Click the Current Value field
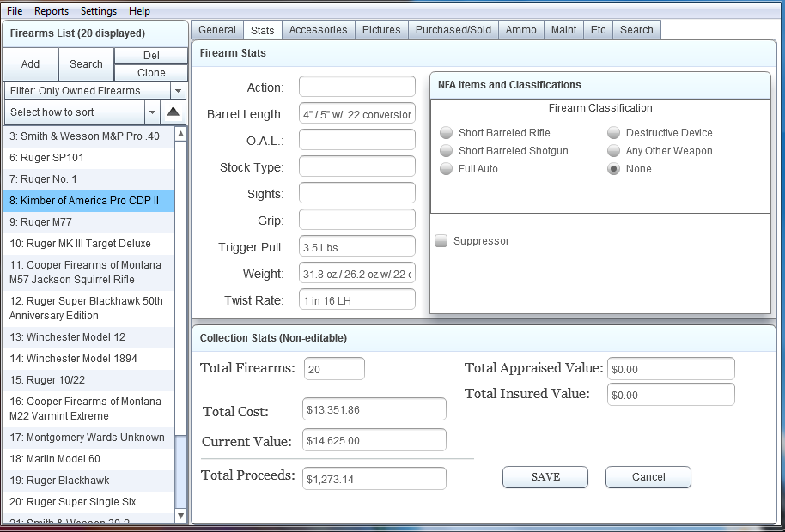 tap(374, 440)
